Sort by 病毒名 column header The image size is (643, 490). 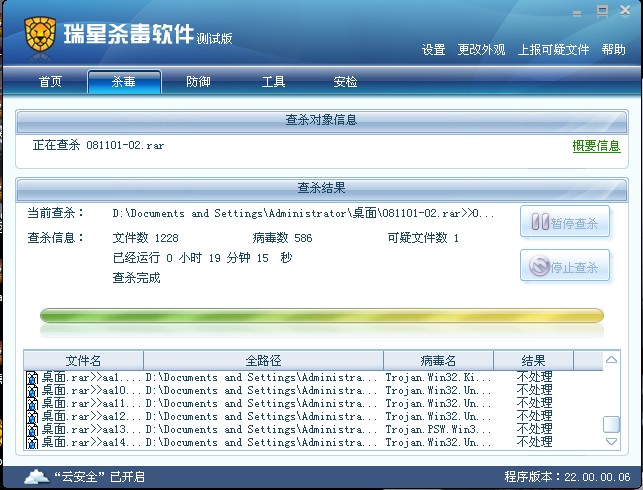click(x=438, y=361)
